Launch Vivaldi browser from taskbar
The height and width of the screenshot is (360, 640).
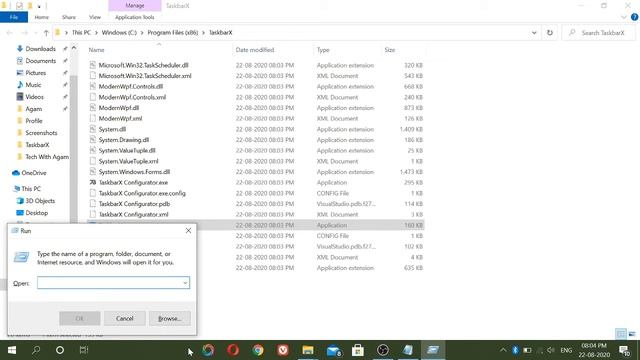pos(283,350)
